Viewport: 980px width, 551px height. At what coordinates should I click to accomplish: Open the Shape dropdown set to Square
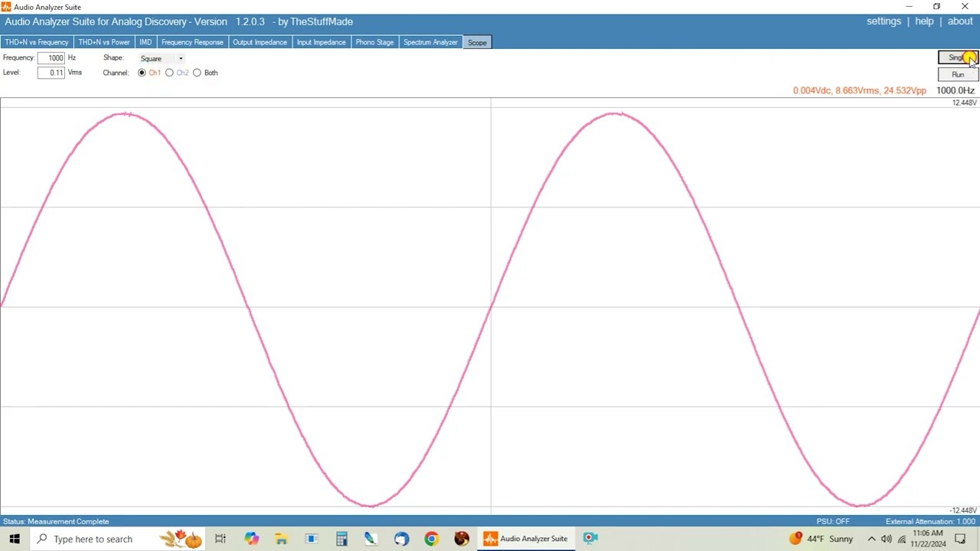pyautogui.click(x=162, y=58)
